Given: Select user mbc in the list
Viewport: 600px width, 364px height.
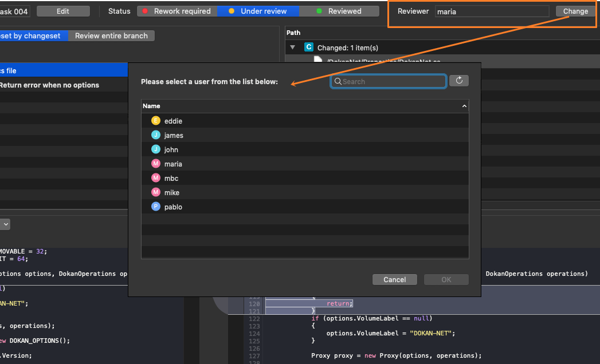Looking at the screenshot, I should pos(305,178).
